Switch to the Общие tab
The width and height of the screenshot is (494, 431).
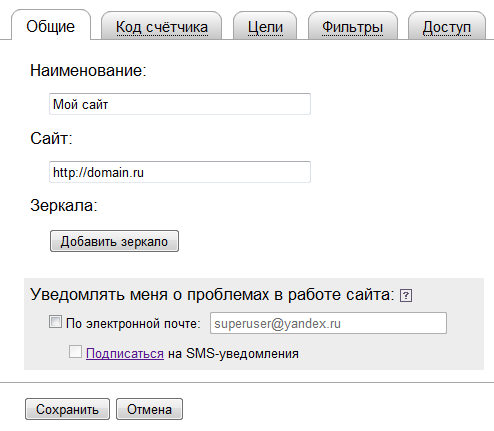[x=51, y=26]
